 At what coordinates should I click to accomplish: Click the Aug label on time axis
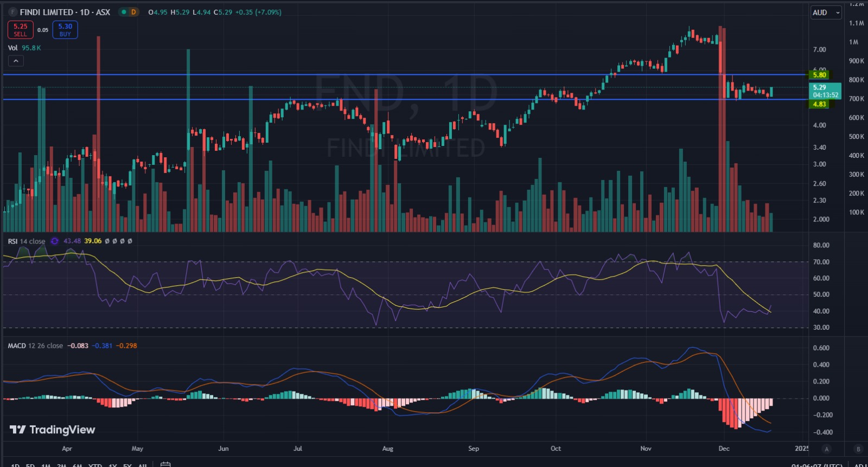click(x=387, y=449)
